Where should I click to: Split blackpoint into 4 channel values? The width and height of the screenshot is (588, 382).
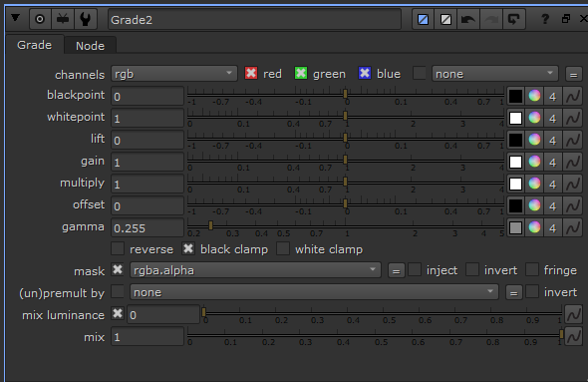click(x=553, y=96)
